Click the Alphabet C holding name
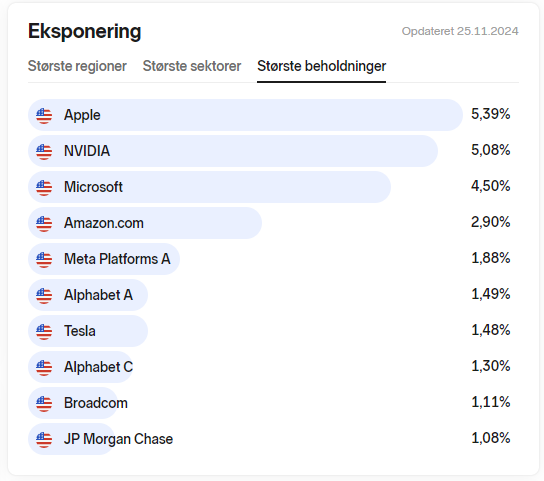This screenshot has height=481, width=544. coord(99,367)
